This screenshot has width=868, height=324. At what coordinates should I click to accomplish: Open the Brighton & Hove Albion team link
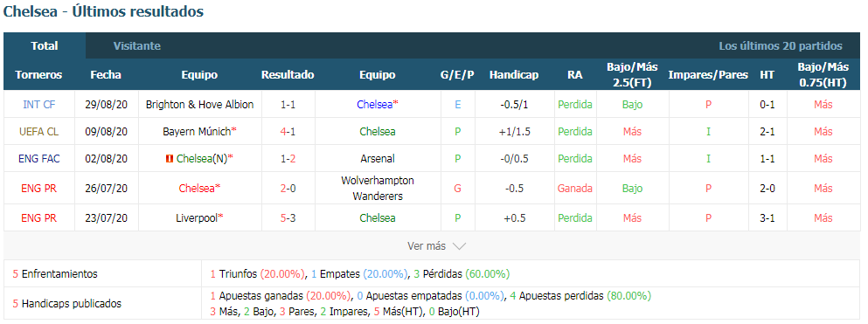[199, 105]
